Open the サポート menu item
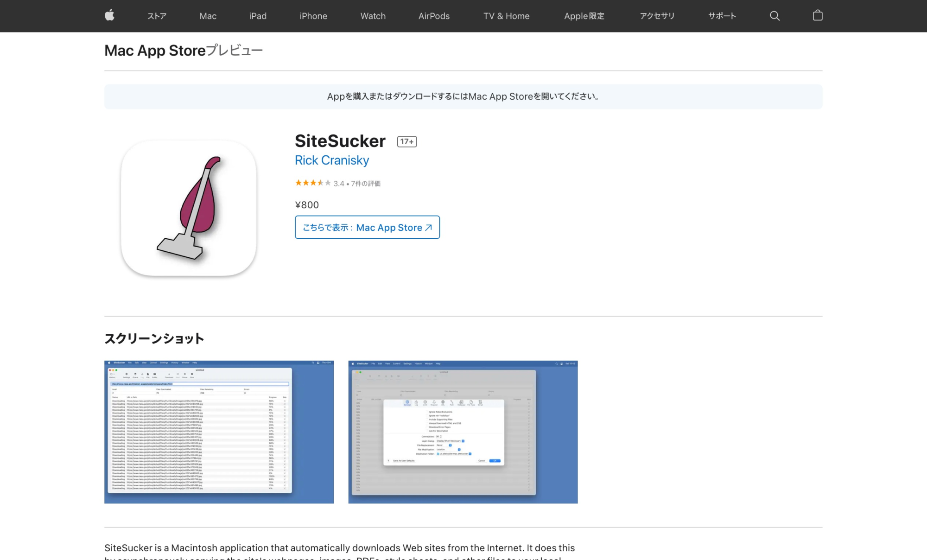The width and height of the screenshot is (927, 560). coord(722,16)
